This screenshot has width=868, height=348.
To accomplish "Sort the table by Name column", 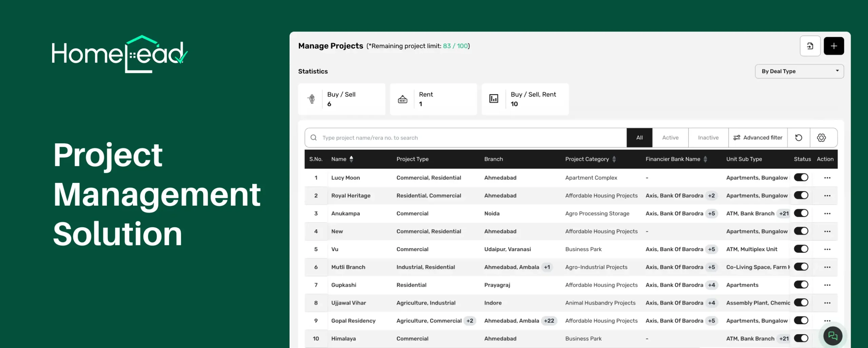I will (351, 159).
